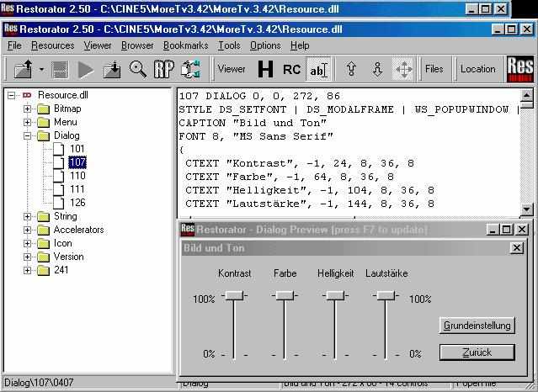Open the Resources menu
538x392 pixels.
click(x=52, y=45)
